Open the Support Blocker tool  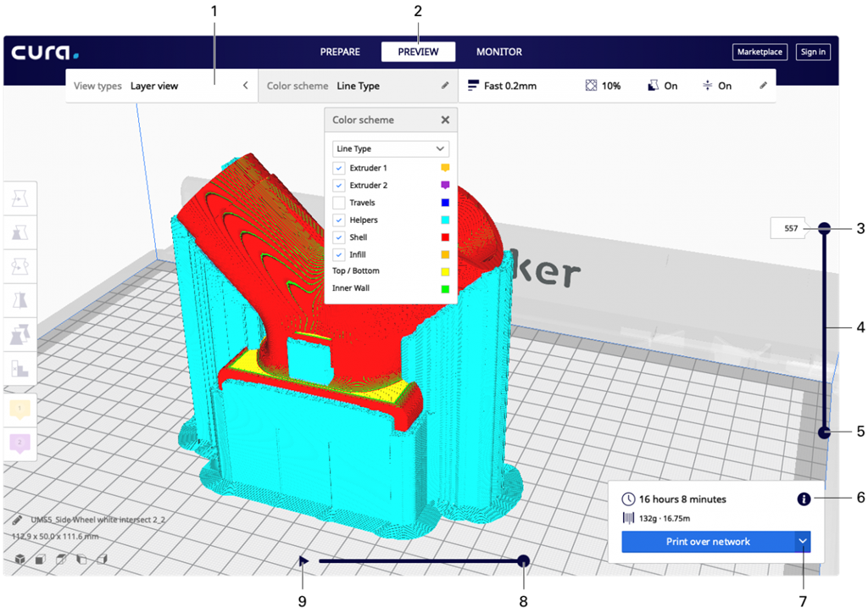pos(19,369)
